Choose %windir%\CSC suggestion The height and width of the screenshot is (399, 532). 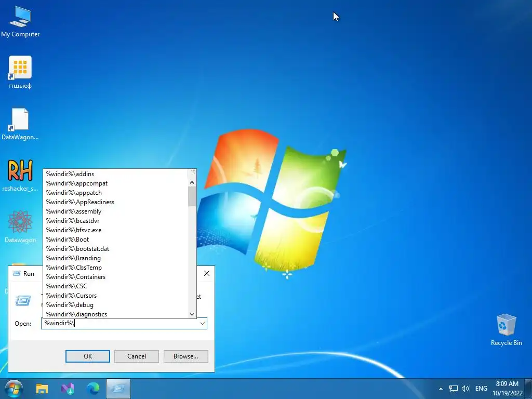115,286
